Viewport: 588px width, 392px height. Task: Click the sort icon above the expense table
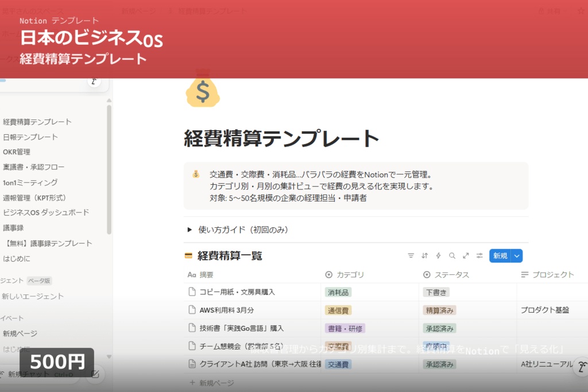coord(423,255)
